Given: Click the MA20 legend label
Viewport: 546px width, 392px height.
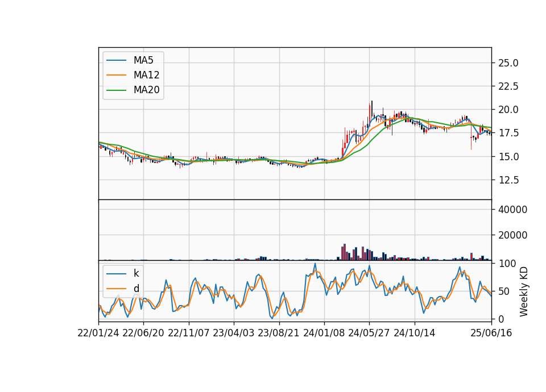Looking at the screenshot, I should click(x=146, y=90).
